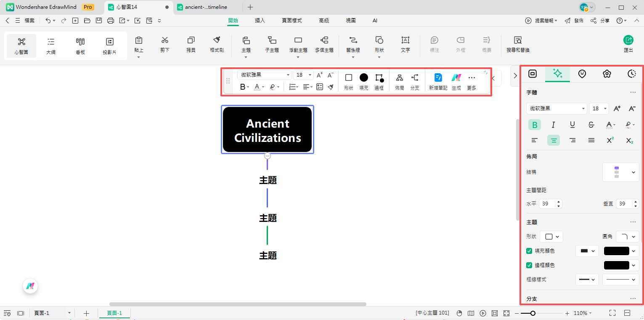Click the black fill color swatch
644x320 pixels.
point(616,251)
